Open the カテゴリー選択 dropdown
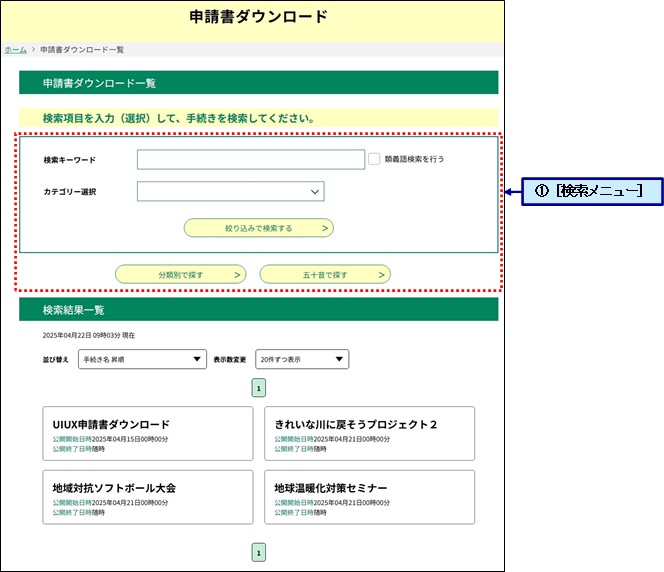The image size is (664, 572). click(231, 191)
